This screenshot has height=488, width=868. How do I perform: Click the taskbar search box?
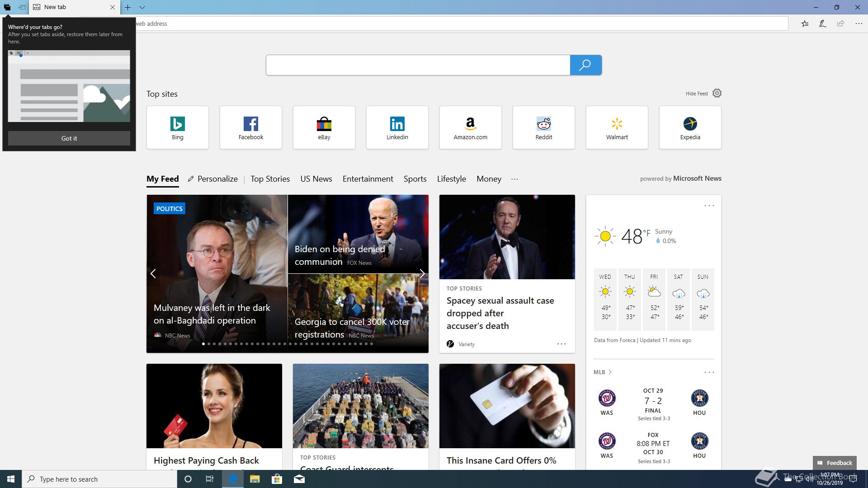pos(99,479)
